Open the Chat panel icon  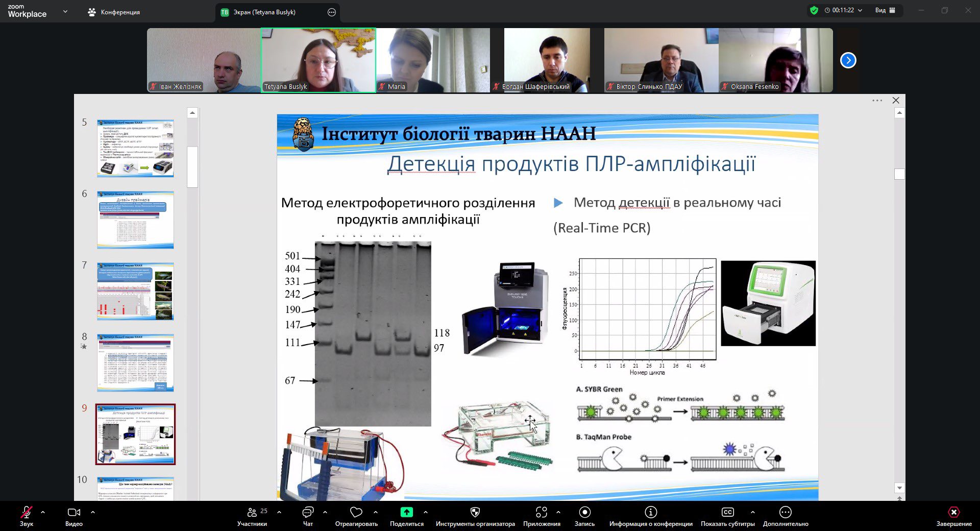tap(308, 512)
